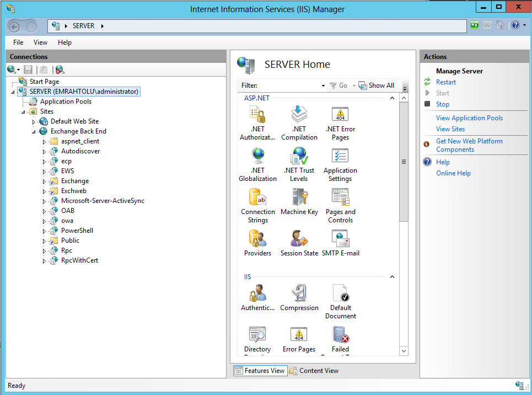This screenshot has height=395, width=532.
Task: Open Default Document feature
Action: pos(340,302)
